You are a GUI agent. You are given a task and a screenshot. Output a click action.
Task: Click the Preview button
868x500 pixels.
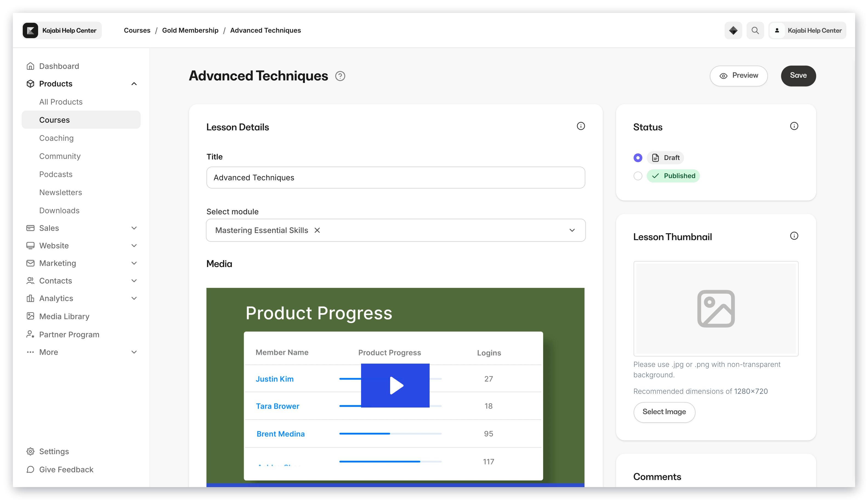tap(738, 76)
